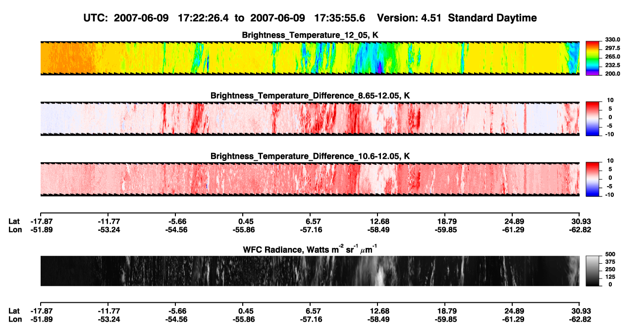
Task: Click the 232.5 colorbar label
Action: coord(612,65)
